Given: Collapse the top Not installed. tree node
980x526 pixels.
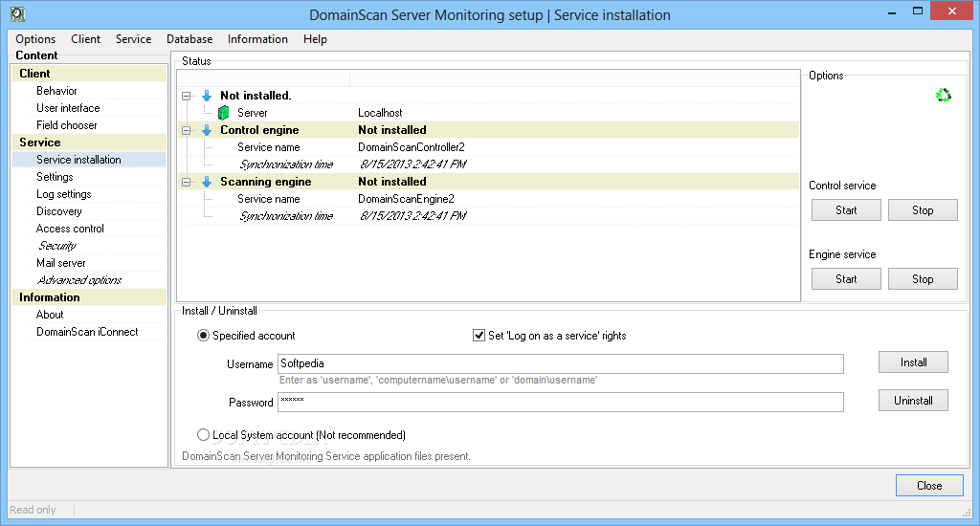Looking at the screenshot, I should [x=187, y=97].
